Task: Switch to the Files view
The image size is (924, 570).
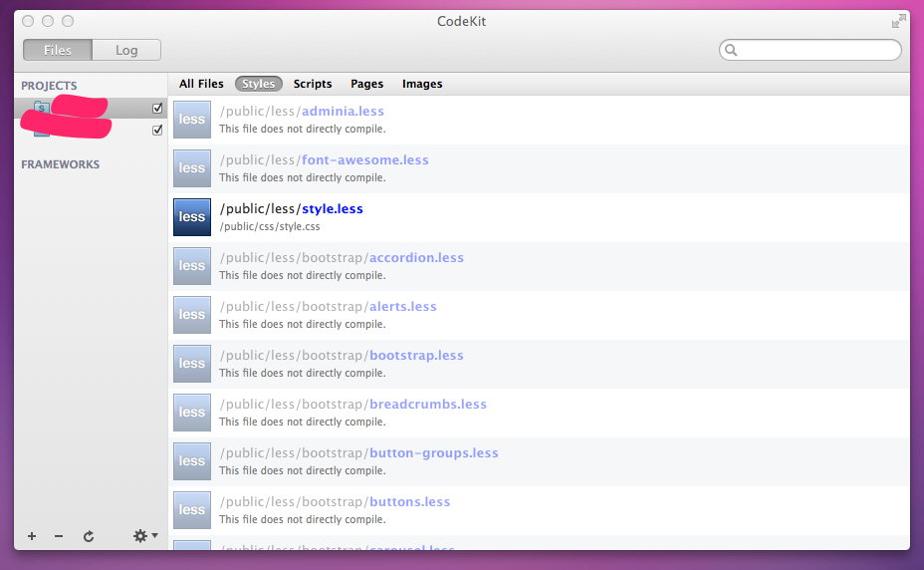Action: [58, 50]
